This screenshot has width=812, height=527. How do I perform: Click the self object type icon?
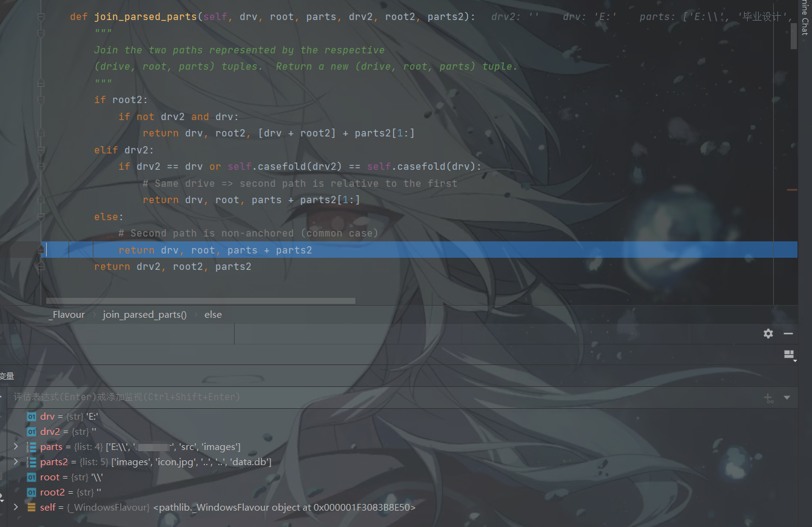click(x=32, y=507)
